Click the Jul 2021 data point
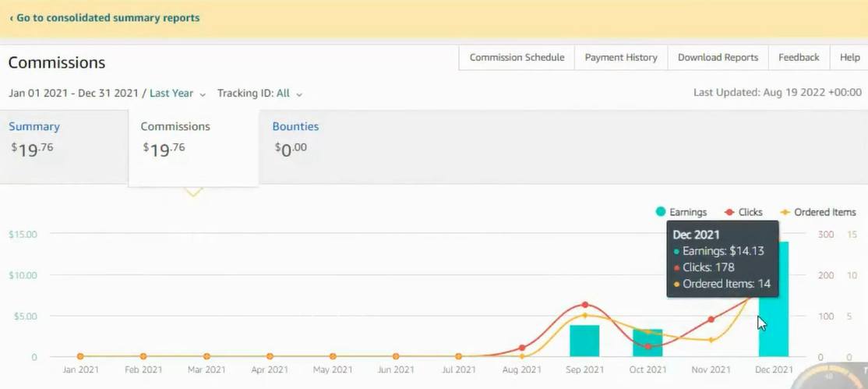868x389 pixels. pos(459,356)
